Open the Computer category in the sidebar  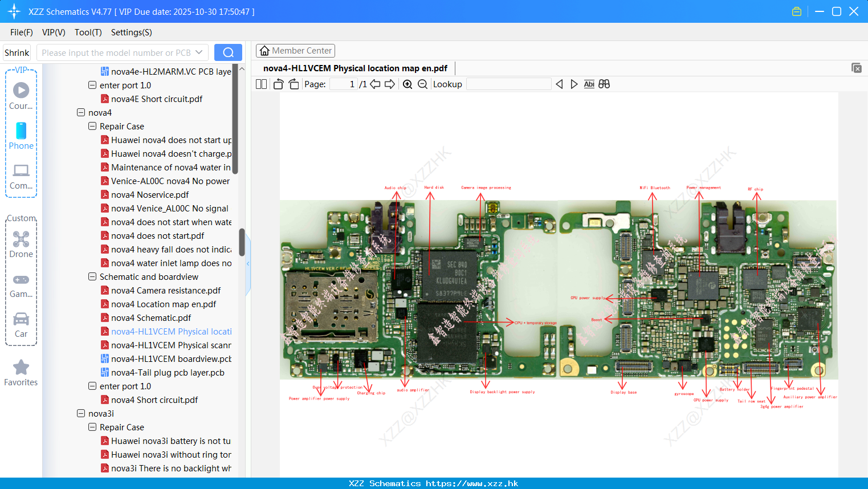pyautogui.click(x=21, y=177)
